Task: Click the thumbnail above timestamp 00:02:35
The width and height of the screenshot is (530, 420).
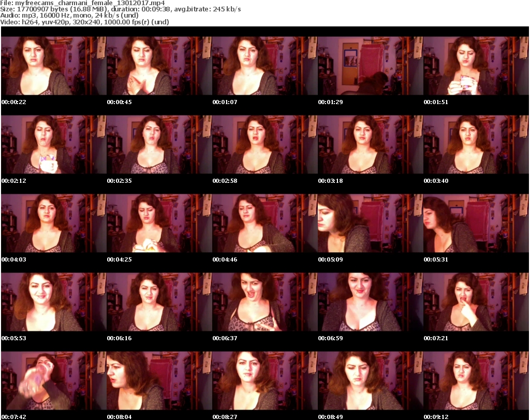Action: [159, 144]
